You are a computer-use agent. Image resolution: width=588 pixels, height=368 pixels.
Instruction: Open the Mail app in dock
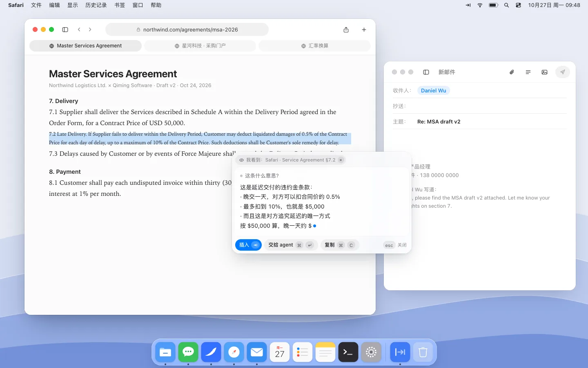coord(257,352)
